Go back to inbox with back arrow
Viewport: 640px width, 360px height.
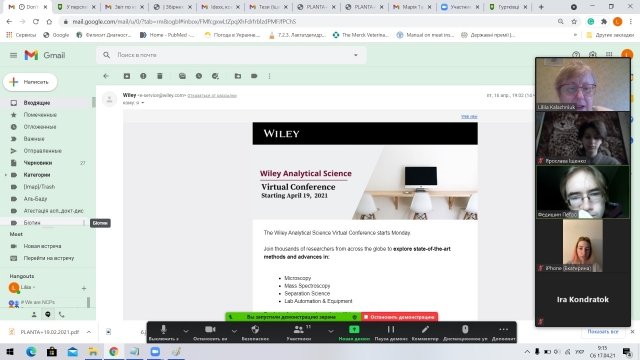106,76
